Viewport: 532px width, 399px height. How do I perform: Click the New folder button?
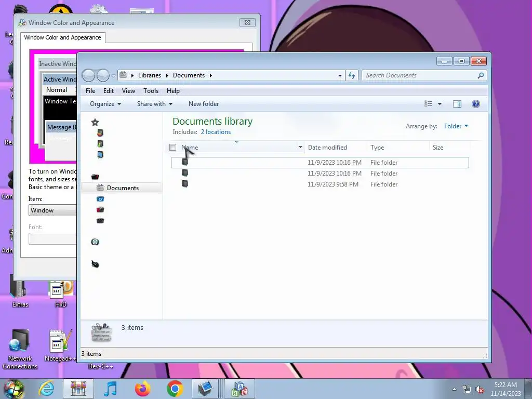coord(204,104)
